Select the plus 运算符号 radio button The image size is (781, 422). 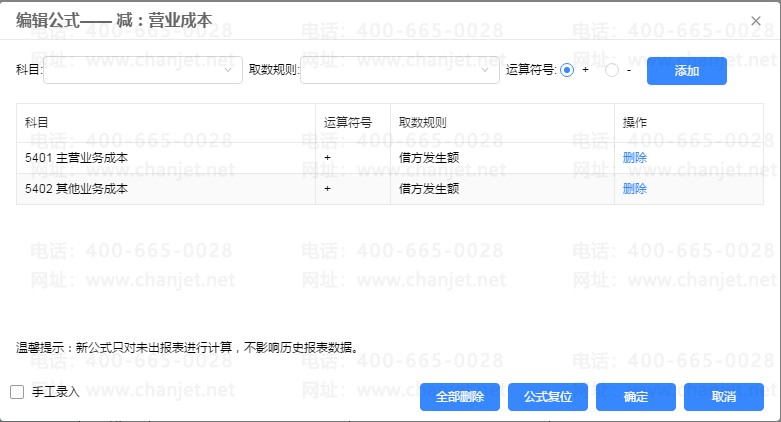[567, 70]
